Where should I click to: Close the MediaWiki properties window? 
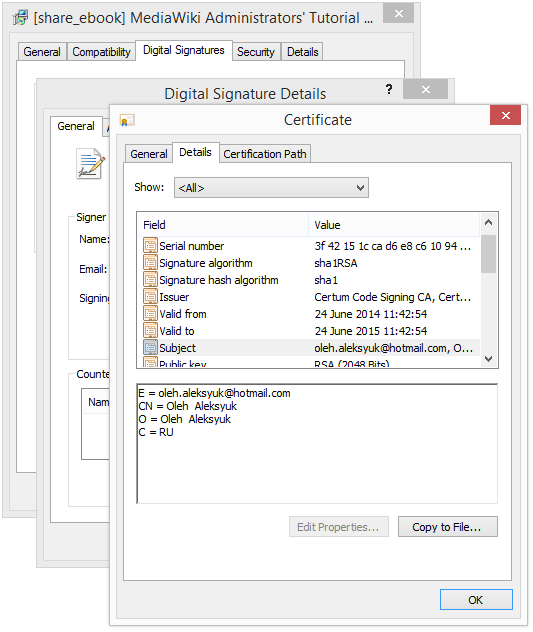398,14
